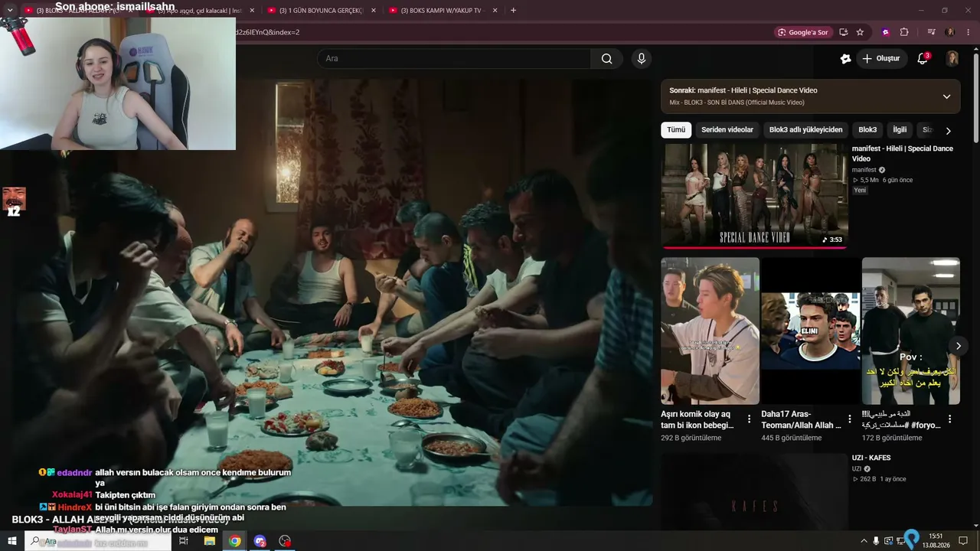Image resolution: width=980 pixels, height=551 pixels.
Task: Click the taskbar clock showing 15:51
Action: pyautogui.click(x=936, y=541)
